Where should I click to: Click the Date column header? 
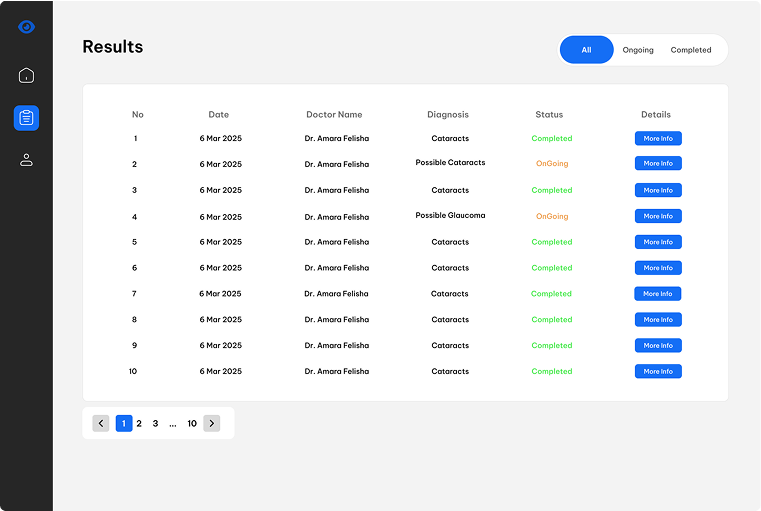(218, 115)
